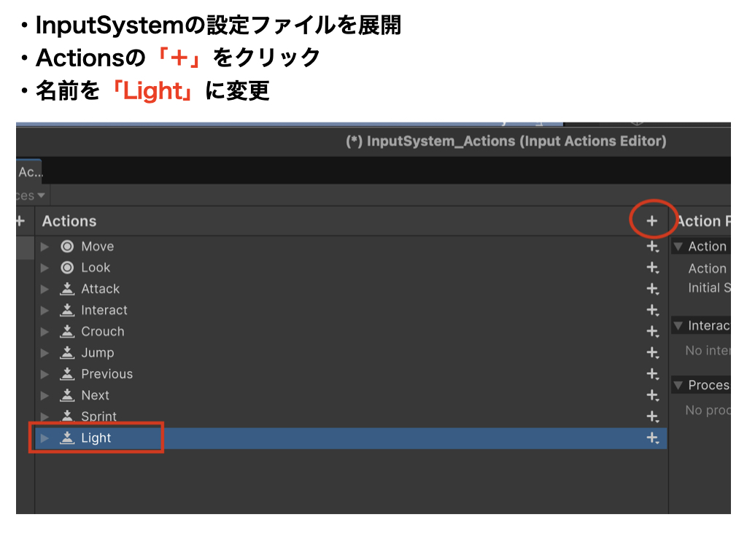This screenshot has height=560, width=747.
Task: Add binding to the Look action
Action: (652, 268)
